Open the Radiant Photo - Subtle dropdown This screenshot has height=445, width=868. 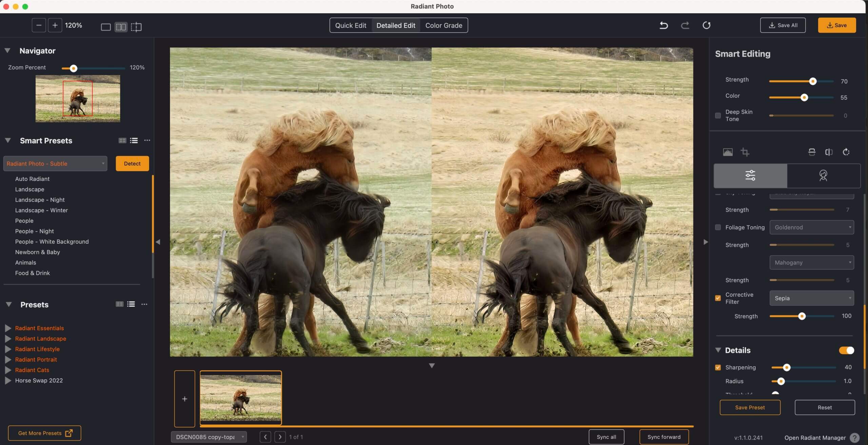(55, 164)
